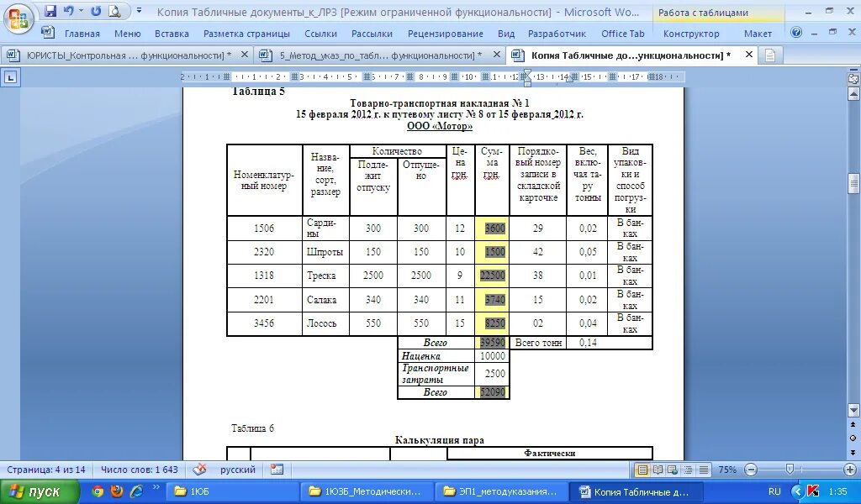The height and width of the screenshot is (504, 861).
Task: Open Kaspersky tray icon
Action: (813, 491)
